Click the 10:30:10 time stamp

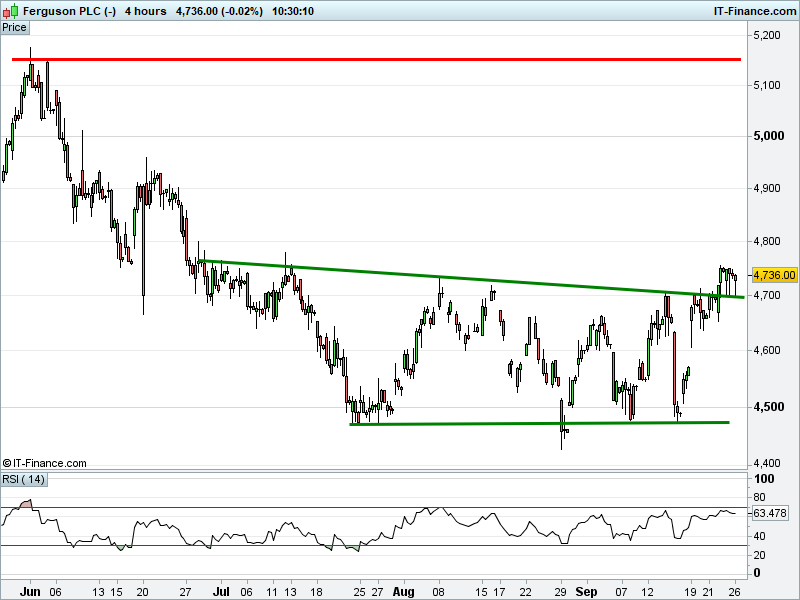pyautogui.click(x=293, y=11)
